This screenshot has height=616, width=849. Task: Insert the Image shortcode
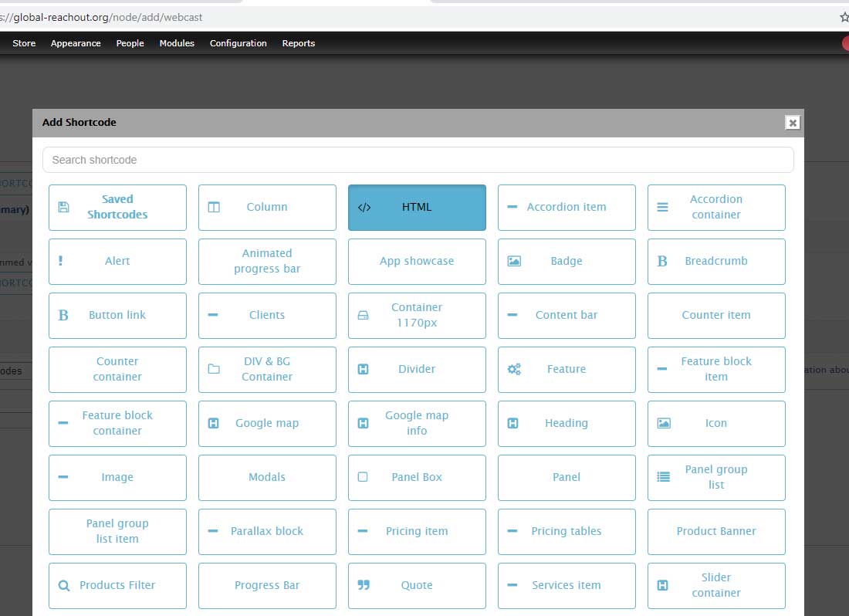tap(117, 478)
